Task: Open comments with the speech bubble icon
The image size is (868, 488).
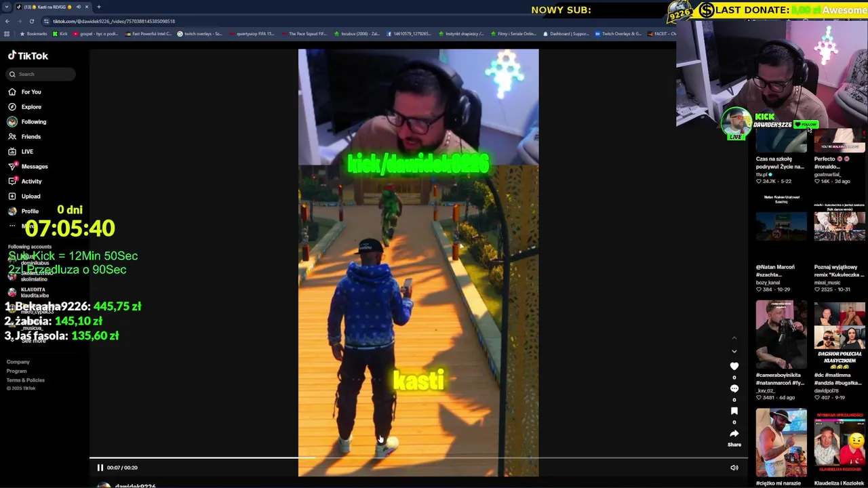Action: click(x=734, y=388)
